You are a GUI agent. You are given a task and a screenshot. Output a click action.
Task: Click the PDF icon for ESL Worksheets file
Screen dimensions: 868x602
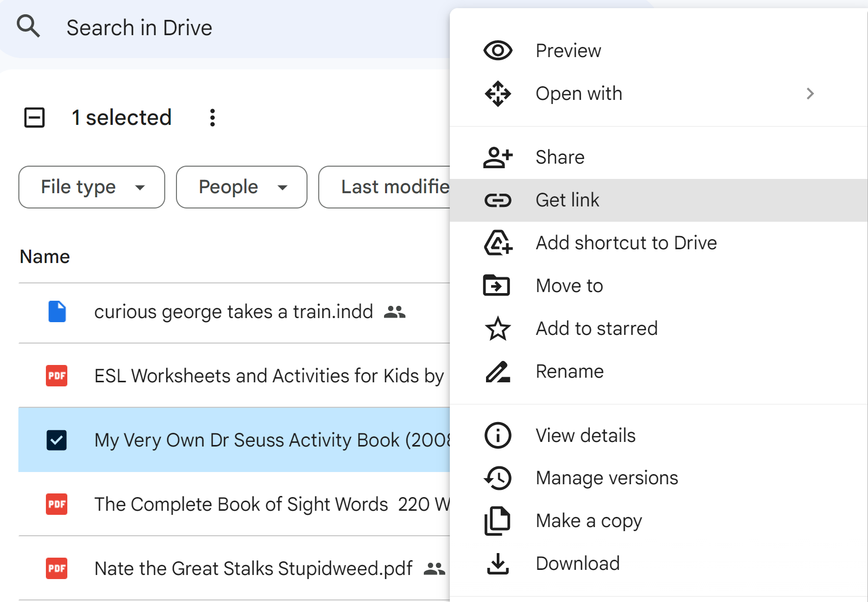pos(57,376)
